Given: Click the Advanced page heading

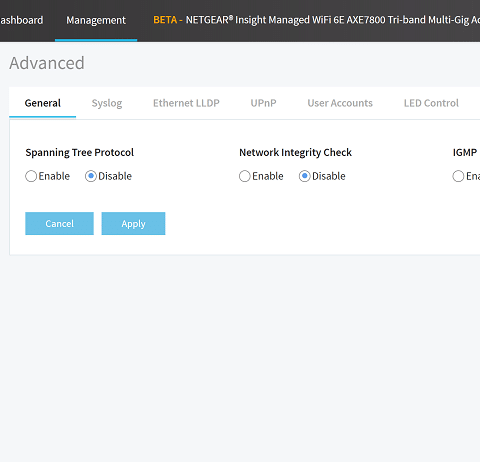Looking at the screenshot, I should coord(47,63).
